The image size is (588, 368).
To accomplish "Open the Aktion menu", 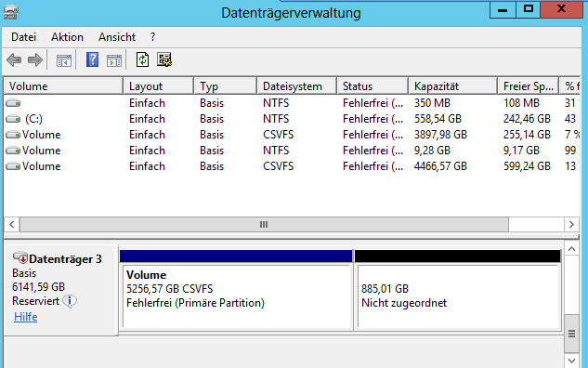I will 67,37.
